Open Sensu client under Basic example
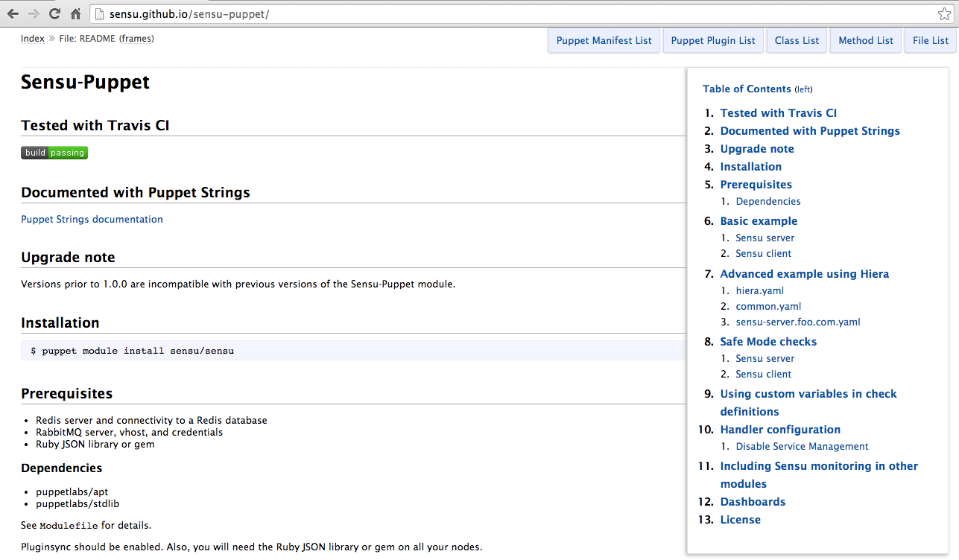Viewport: 959px width, 560px height. 764,253
